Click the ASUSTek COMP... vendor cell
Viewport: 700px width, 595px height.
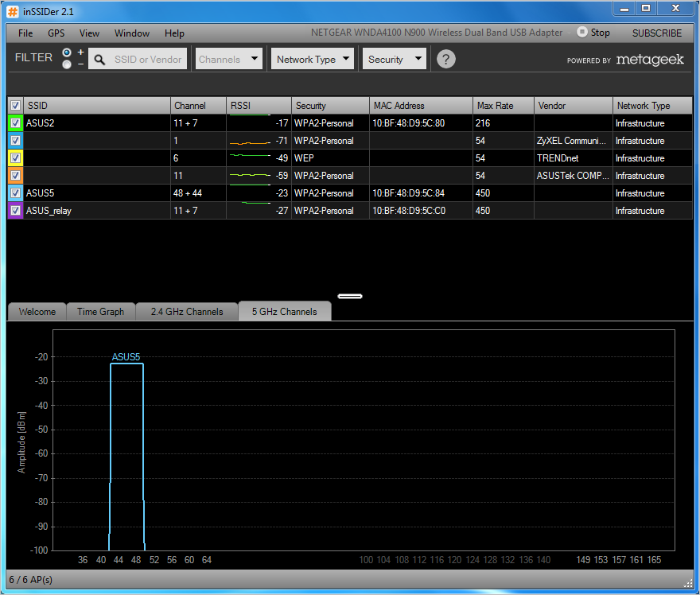[573, 176]
